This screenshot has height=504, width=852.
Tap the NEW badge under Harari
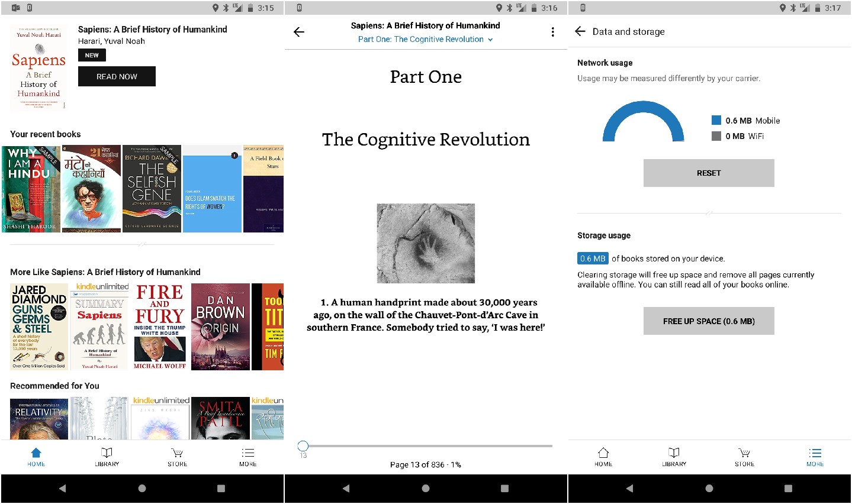pyautogui.click(x=92, y=55)
